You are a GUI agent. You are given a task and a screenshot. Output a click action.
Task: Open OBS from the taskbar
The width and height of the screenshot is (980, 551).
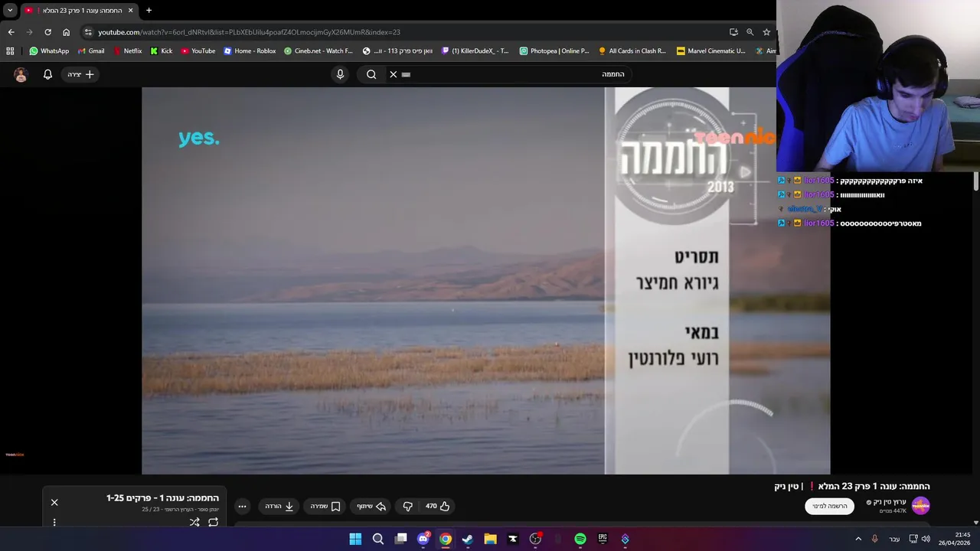(535, 539)
